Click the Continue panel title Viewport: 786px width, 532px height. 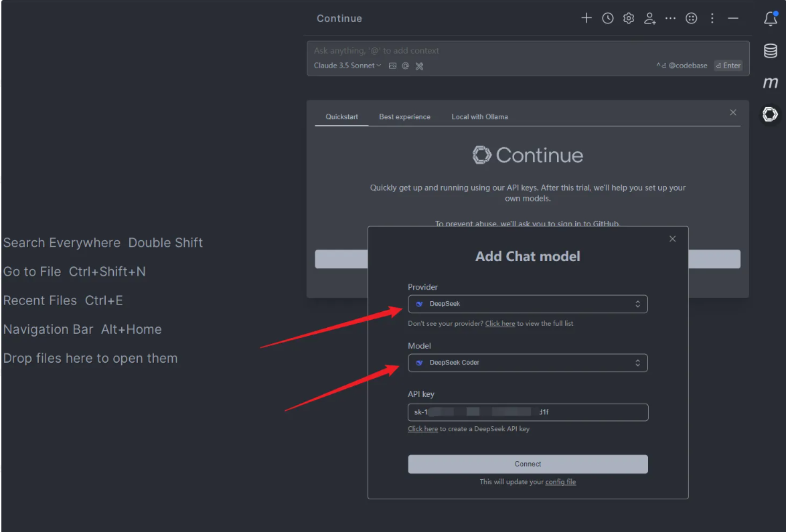tap(339, 19)
